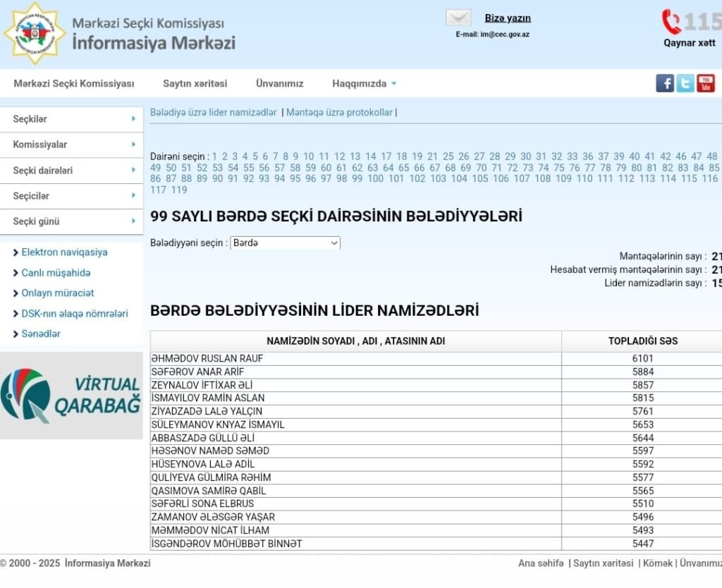Open the Elektron naviqasiya link

tap(64, 252)
